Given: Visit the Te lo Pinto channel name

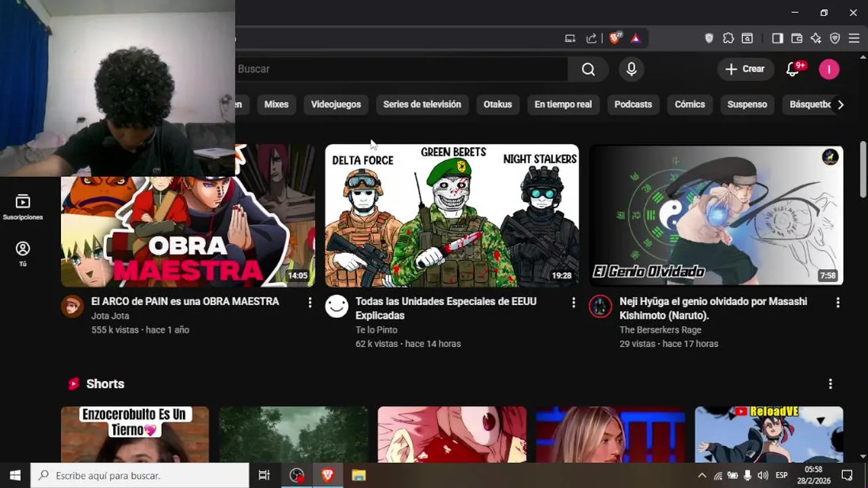Looking at the screenshot, I should click(376, 330).
